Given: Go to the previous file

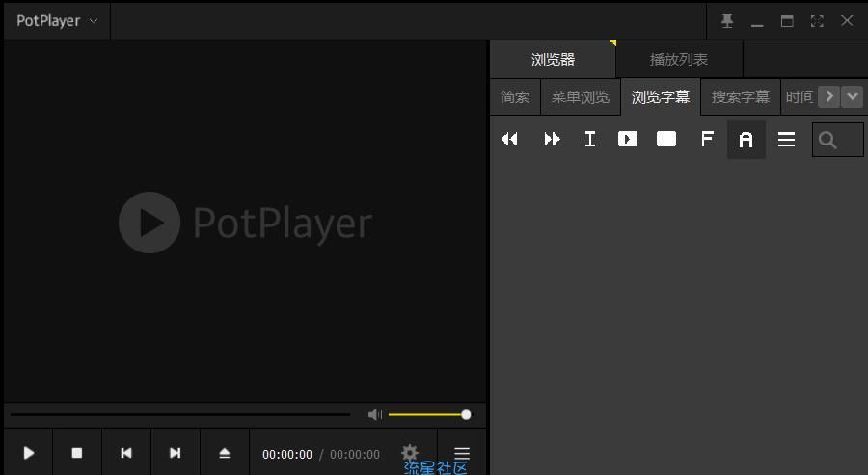Looking at the screenshot, I should tap(126, 453).
